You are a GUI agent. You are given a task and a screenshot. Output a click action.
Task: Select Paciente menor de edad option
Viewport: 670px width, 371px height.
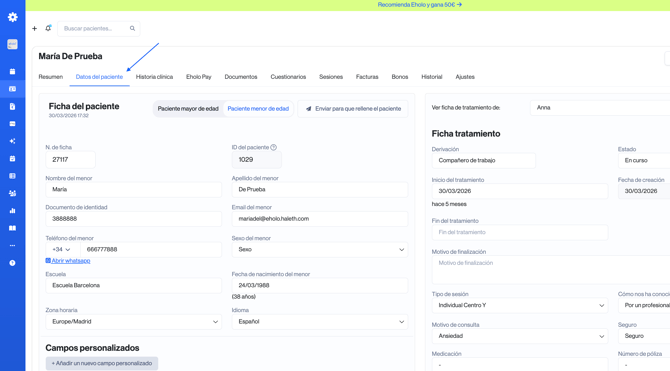[258, 109]
